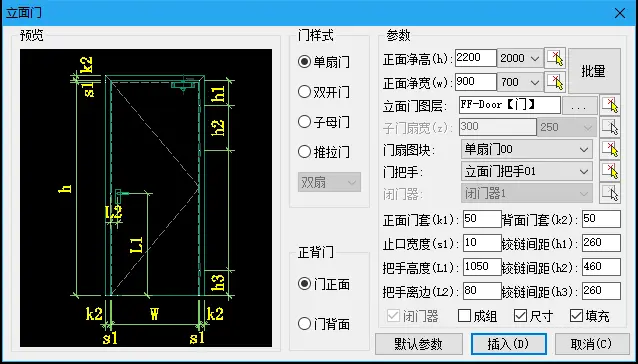Toggle the 尺寸 dimension checkbox

pyautogui.click(x=533, y=316)
